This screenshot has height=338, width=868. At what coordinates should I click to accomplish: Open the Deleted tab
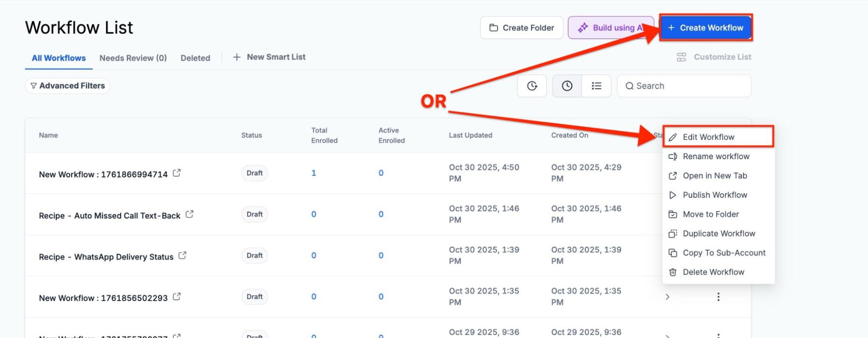195,58
